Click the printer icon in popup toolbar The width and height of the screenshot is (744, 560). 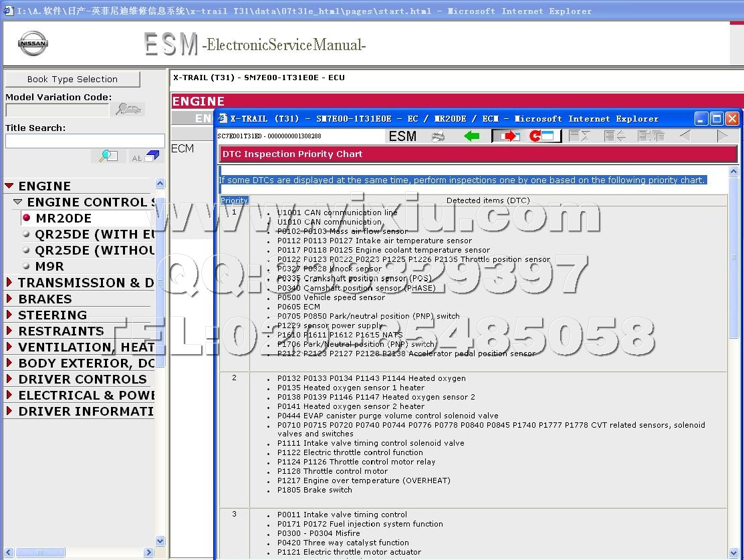click(x=438, y=136)
